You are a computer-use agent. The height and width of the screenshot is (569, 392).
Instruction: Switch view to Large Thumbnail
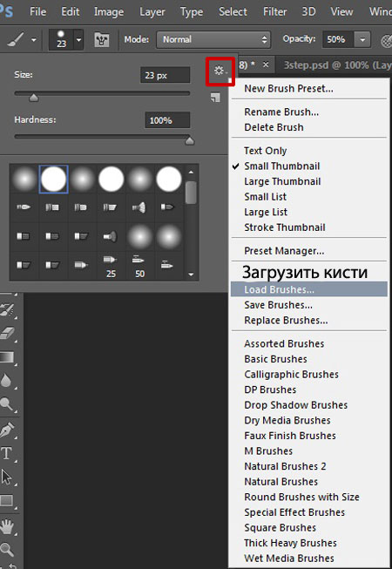(282, 181)
